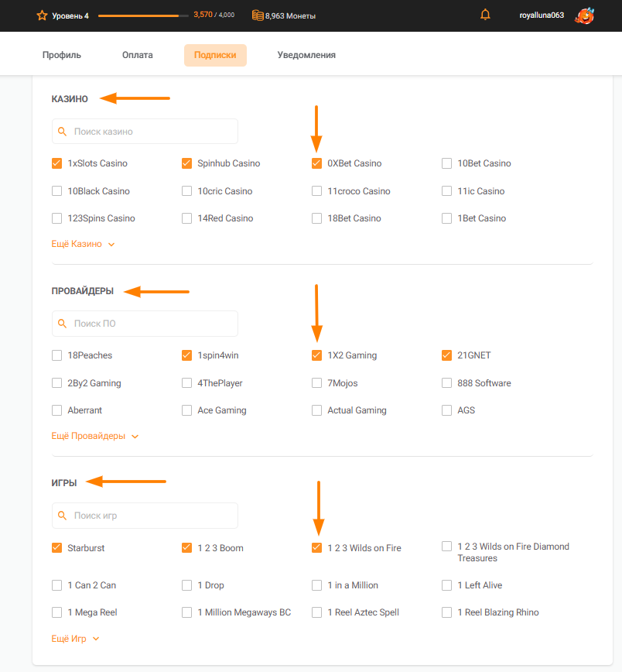The height and width of the screenshot is (672, 622).
Task: Click the royalluna063 user avatar
Action: pos(585,15)
